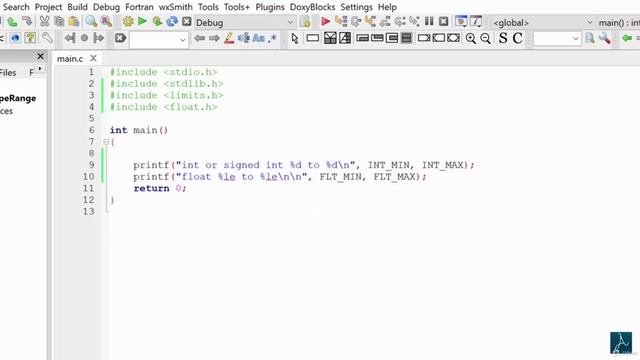This screenshot has width=640, height=360.
Task: Click the Debugging windows icon
Action: (461, 22)
